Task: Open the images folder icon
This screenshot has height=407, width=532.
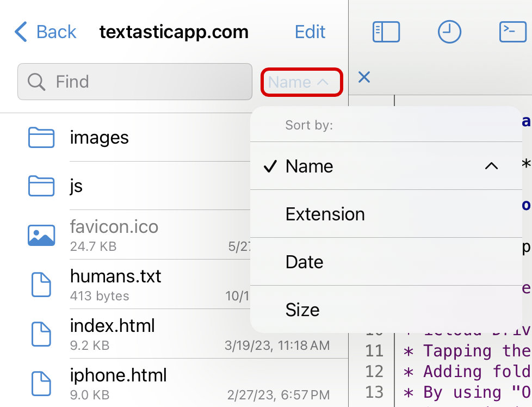Action: (41, 138)
